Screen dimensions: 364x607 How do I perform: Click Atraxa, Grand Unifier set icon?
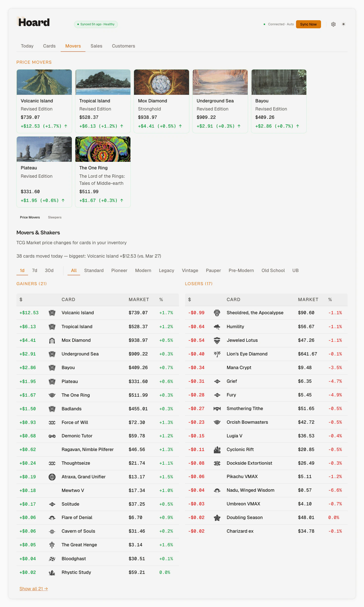pyautogui.click(x=52, y=477)
